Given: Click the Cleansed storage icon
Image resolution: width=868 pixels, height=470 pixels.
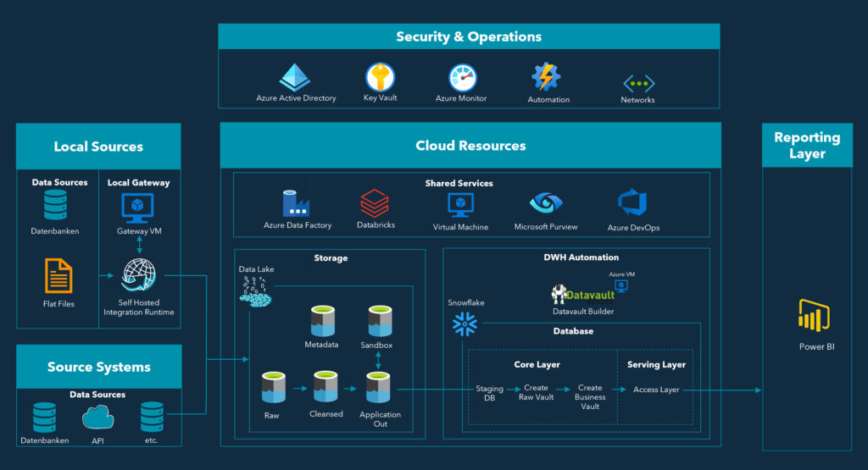Looking at the screenshot, I should 325,386.
